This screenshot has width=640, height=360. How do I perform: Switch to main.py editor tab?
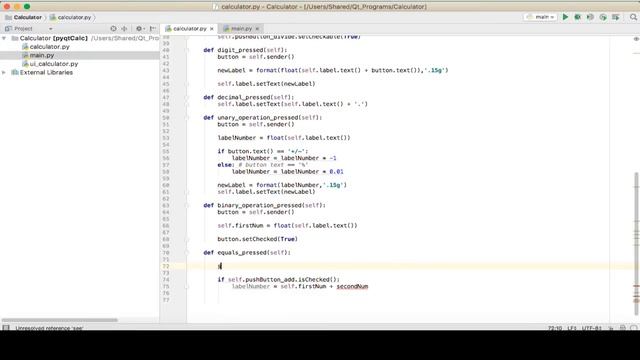[241, 29]
